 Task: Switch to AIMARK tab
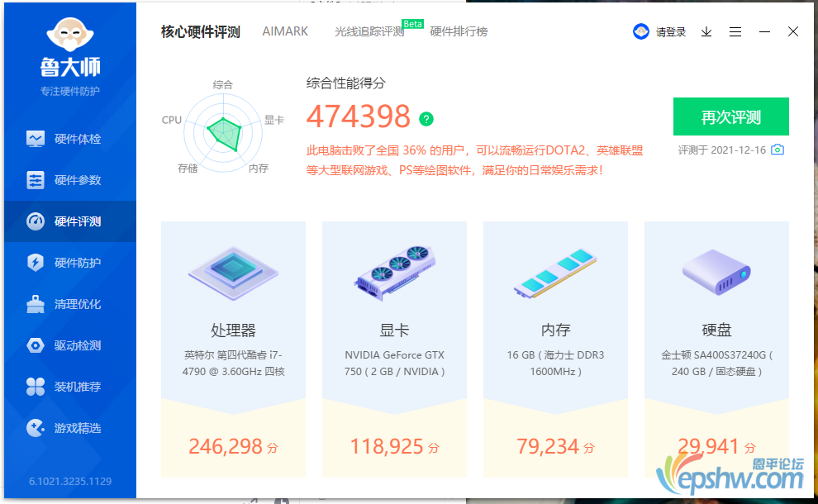(x=285, y=31)
